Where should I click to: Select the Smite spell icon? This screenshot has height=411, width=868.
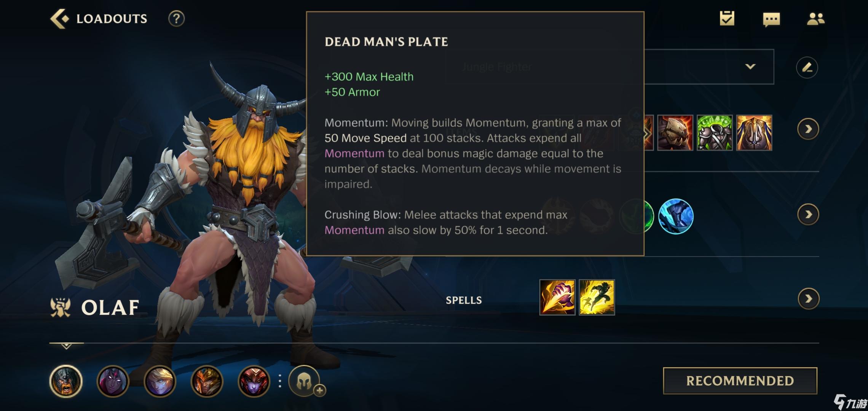pos(557,297)
